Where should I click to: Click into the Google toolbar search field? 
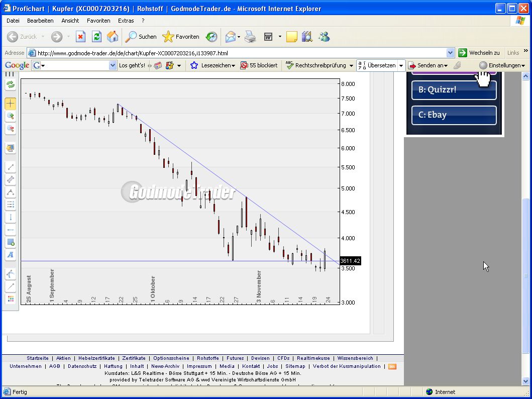click(x=75, y=65)
